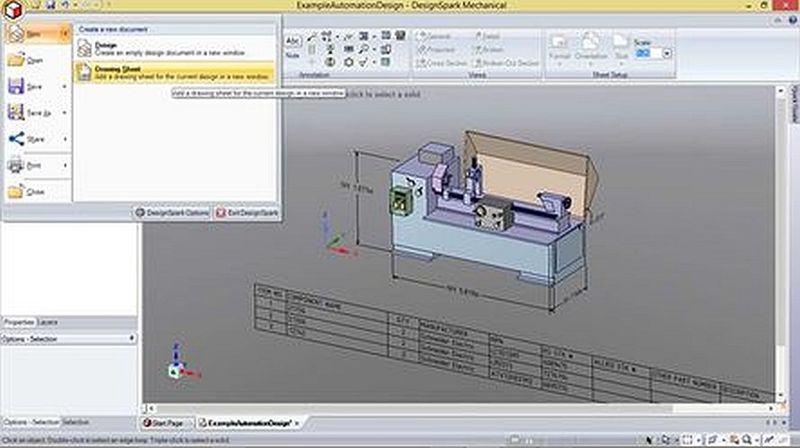This screenshot has width=800, height=448.
Task: Open the DesignSpark cube application menu
Action: (x=12, y=9)
